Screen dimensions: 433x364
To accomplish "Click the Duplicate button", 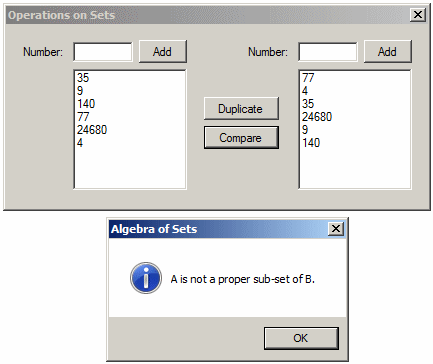I will coord(241,109).
